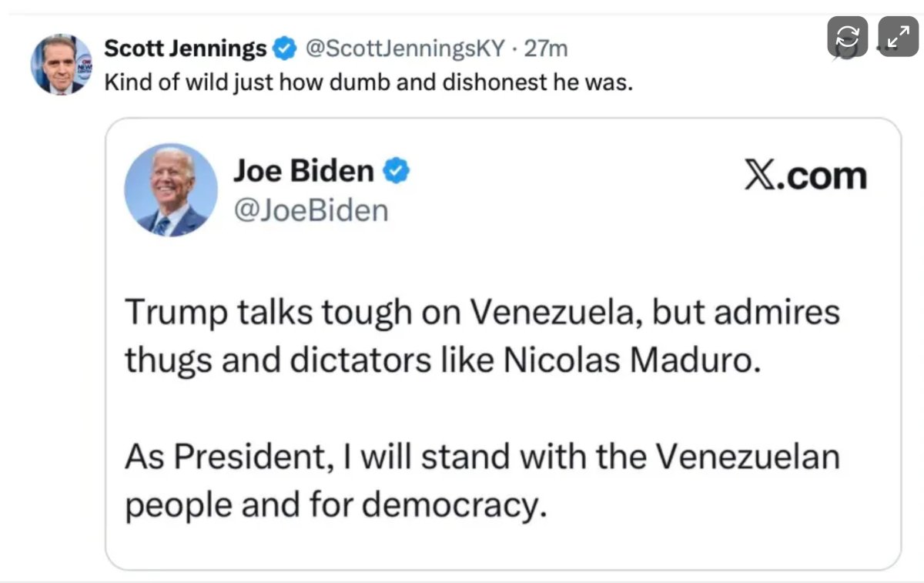
Task: Click the refresh/reload icon at top right
Action: point(846,35)
